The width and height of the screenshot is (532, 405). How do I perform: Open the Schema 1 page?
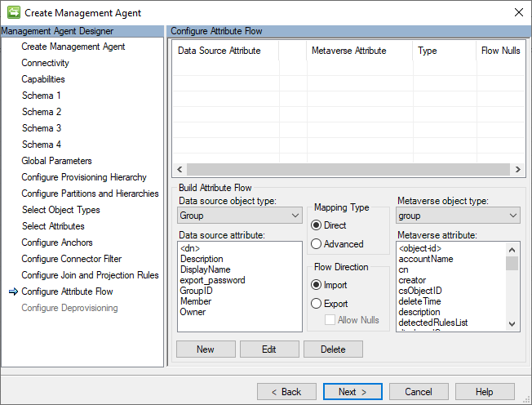point(42,96)
